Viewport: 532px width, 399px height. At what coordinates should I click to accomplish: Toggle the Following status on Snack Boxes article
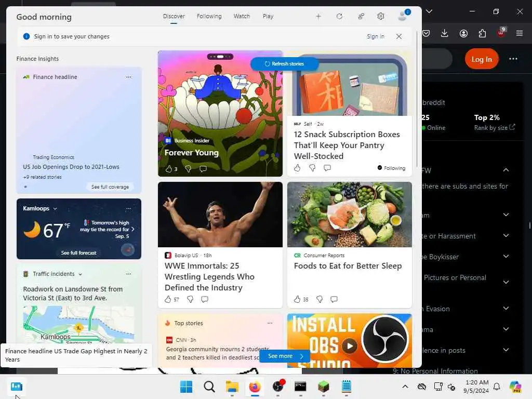[391, 168]
